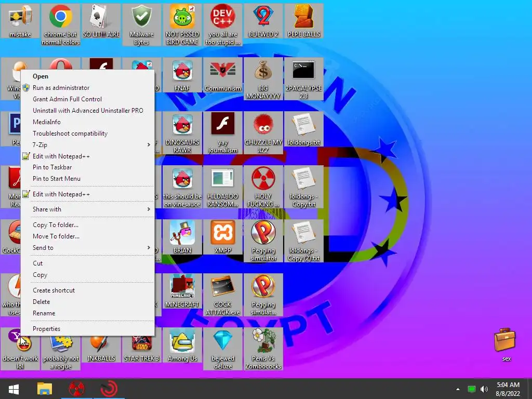Open the 'mistake' desktop icon
The height and width of the screenshot is (399, 532).
tap(20, 21)
